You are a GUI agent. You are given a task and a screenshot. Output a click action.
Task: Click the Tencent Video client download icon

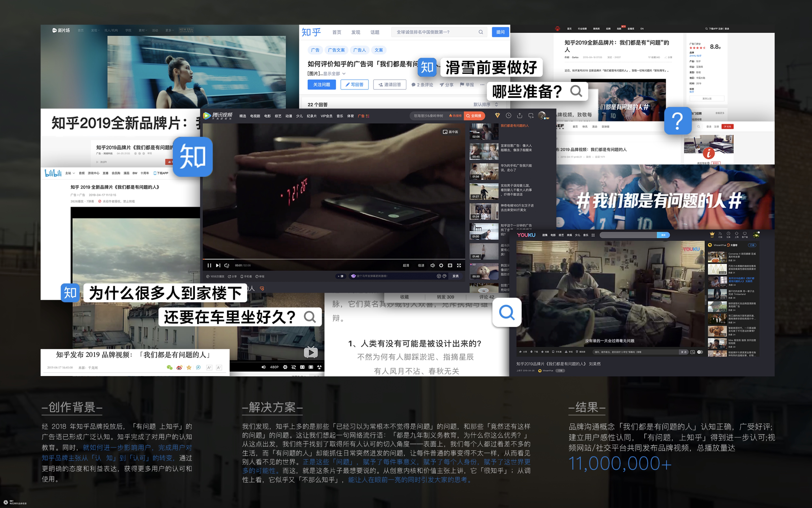tap(531, 116)
